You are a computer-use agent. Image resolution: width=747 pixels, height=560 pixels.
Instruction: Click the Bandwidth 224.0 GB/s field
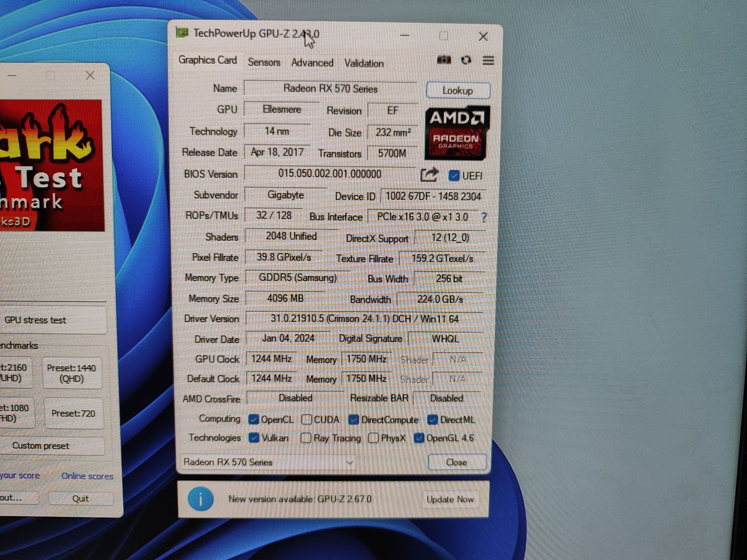[x=440, y=299]
